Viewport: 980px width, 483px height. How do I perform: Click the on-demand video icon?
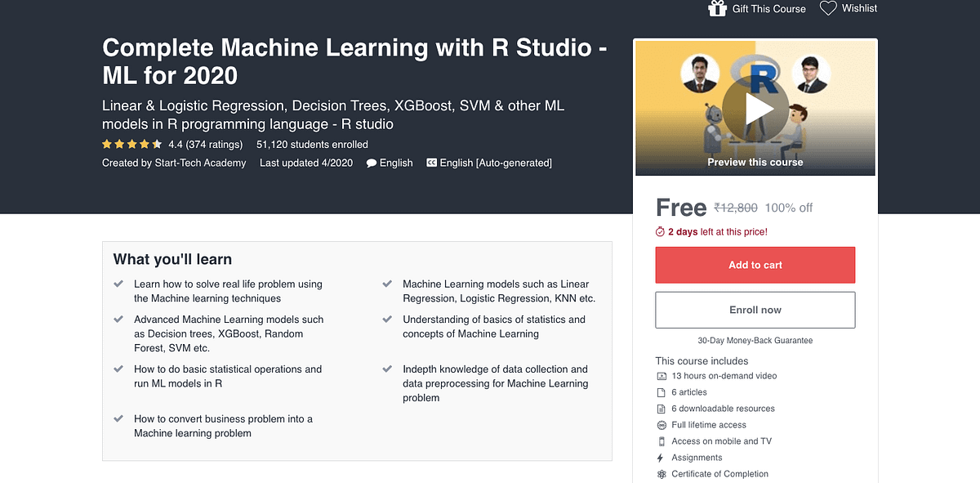pos(661,376)
